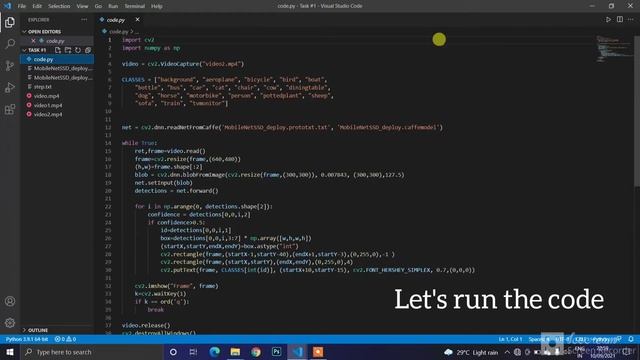Screen dimensions: 640x360
Task: Split the editor to the right
Action: 620,19
